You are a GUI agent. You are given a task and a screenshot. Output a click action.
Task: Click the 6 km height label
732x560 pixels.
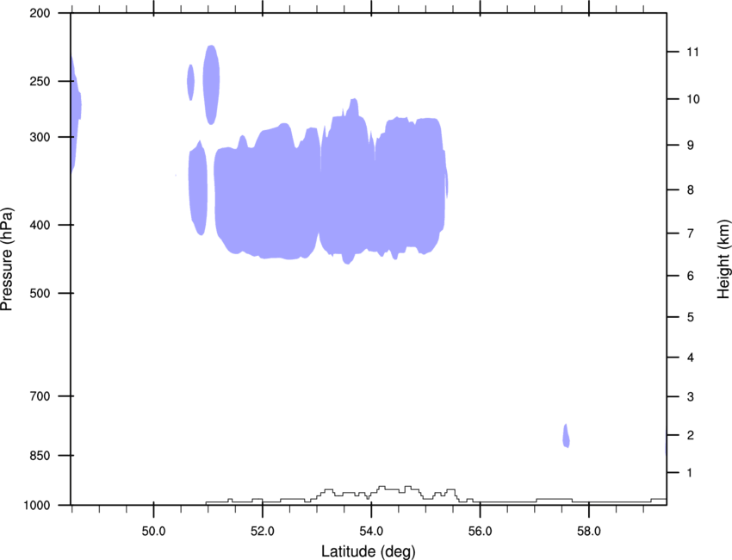(691, 276)
